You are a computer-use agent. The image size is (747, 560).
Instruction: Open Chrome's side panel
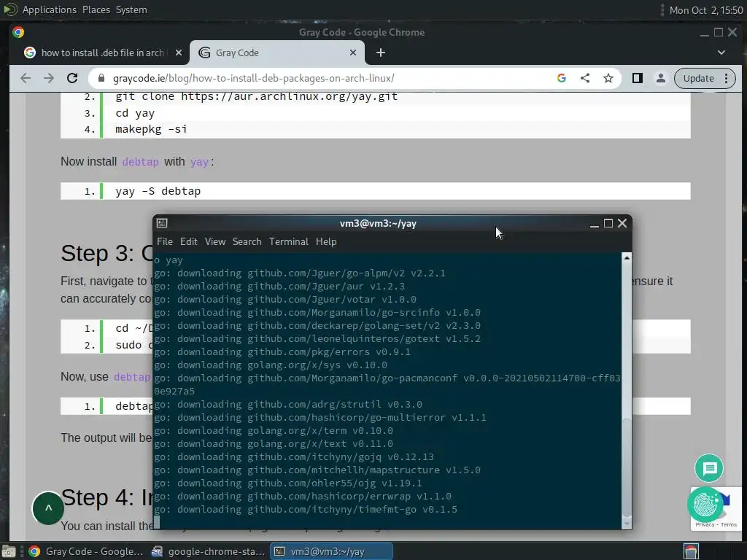coord(638,78)
